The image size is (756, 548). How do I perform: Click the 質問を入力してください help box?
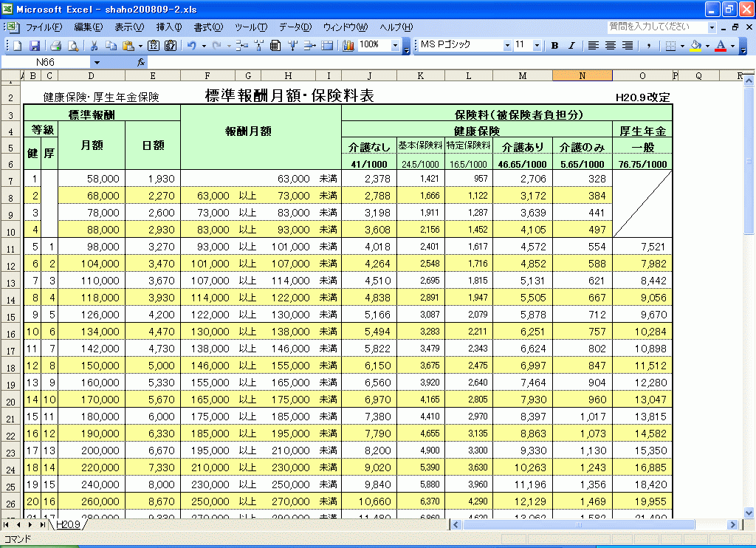[x=657, y=27]
